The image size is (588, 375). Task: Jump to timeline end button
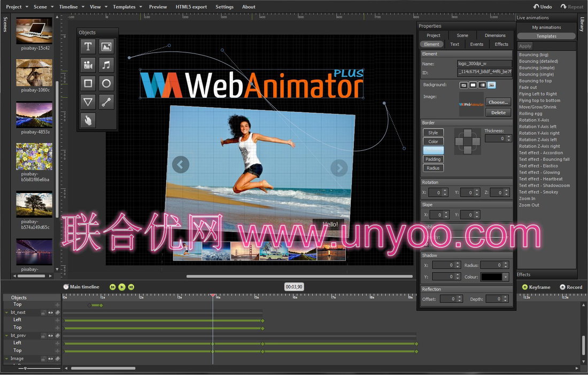pos(131,287)
